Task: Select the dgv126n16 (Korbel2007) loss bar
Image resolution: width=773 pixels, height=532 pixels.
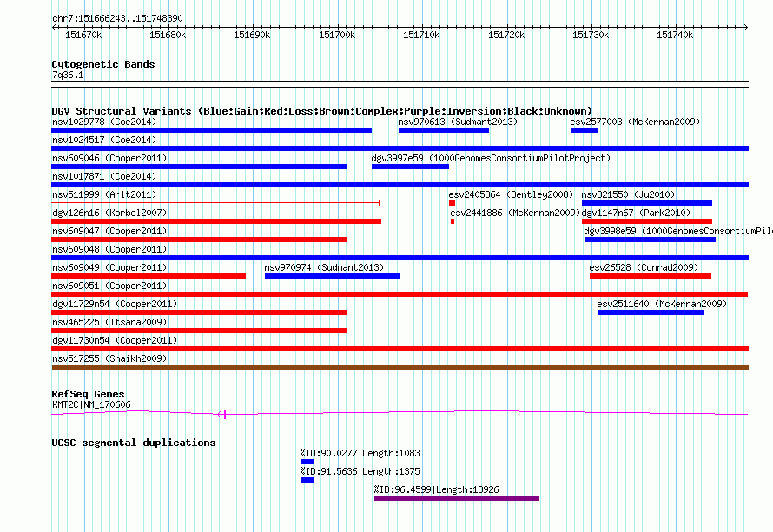Action: pos(216,221)
